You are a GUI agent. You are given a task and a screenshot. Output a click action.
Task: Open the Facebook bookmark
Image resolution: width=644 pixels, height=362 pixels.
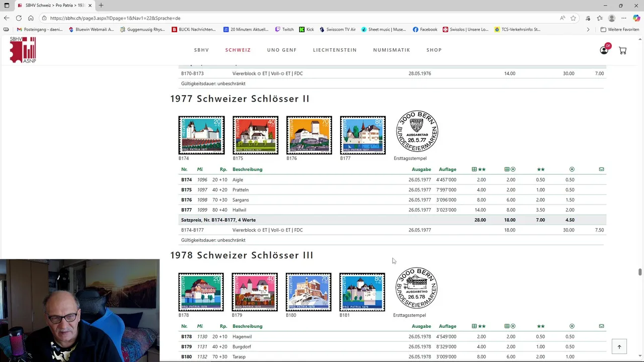tap(425, 30)
